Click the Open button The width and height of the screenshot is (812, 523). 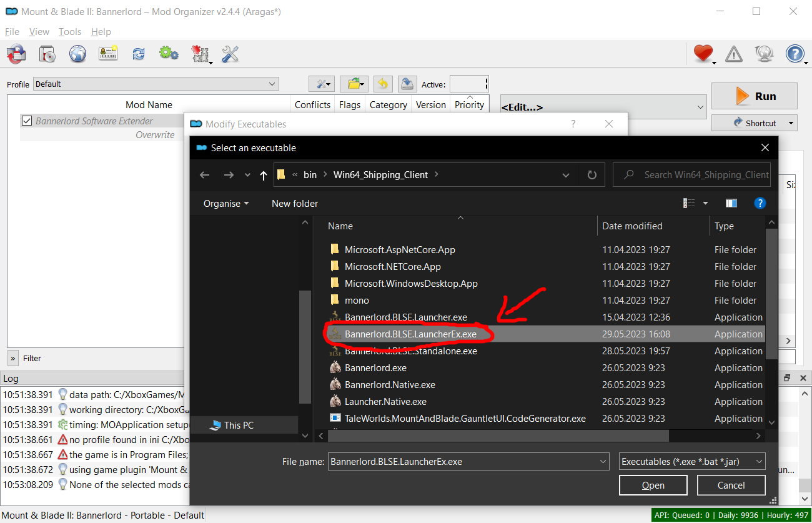coord(653,486)
